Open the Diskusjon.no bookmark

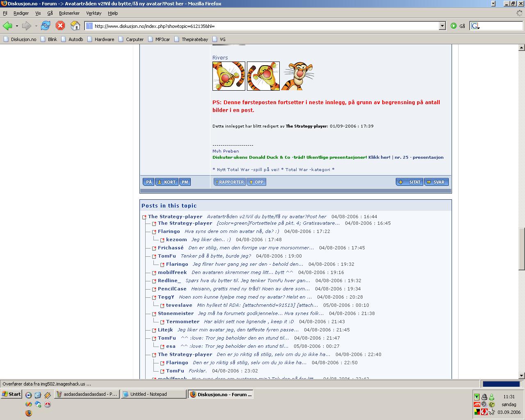[x=20, y=39]
